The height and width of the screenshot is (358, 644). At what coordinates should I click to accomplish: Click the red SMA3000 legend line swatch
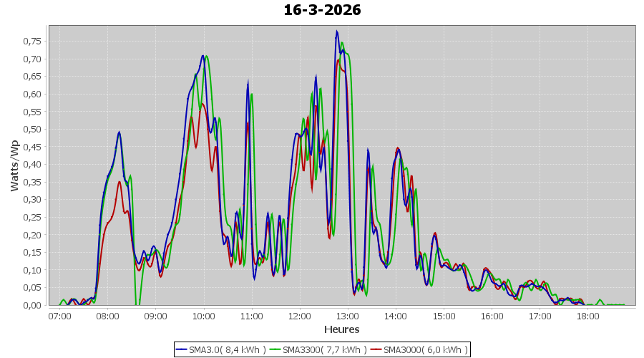pyautogui.click(x=377, y=349)
